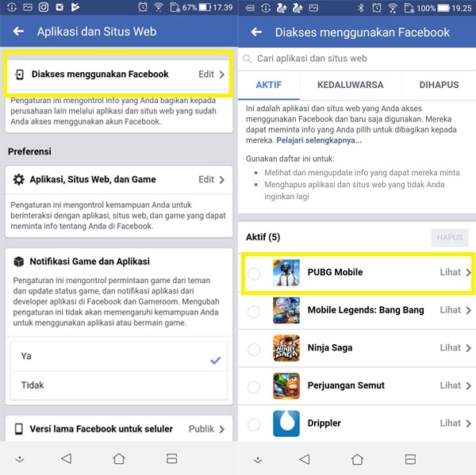This screenshot has width=476, height=475.
Task: Tap Publik on Versi lama Facebook
Action: point(202,429)
